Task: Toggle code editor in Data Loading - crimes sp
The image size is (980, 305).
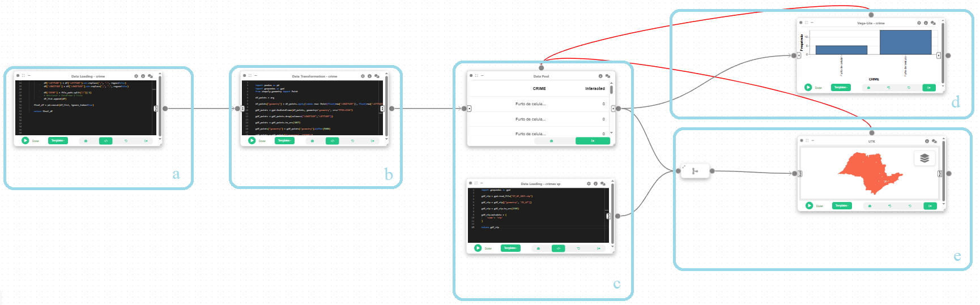Action: click(x=558, y=248)
